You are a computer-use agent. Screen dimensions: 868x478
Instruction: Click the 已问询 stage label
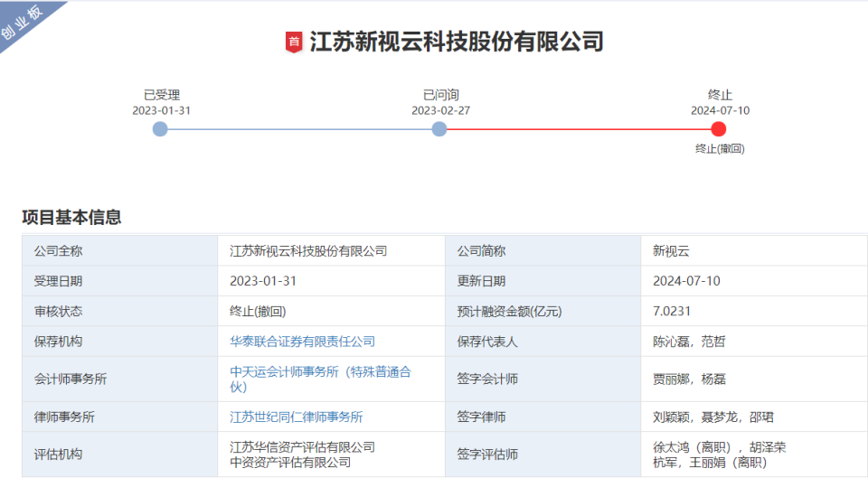441,95
